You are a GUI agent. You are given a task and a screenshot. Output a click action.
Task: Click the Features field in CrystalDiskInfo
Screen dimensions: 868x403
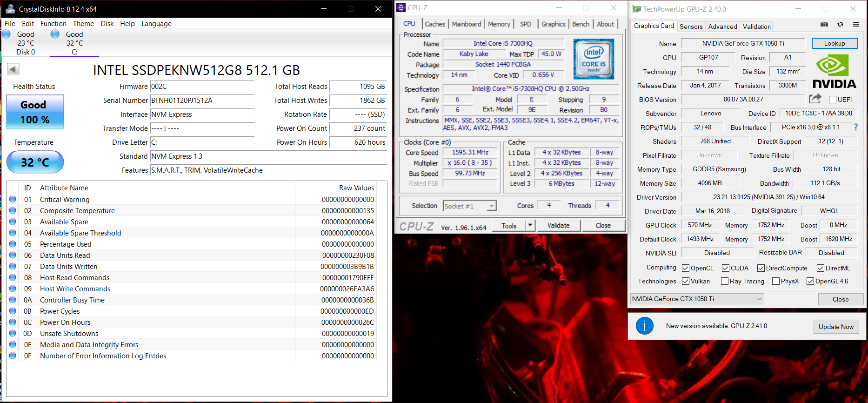coord(268,170)
